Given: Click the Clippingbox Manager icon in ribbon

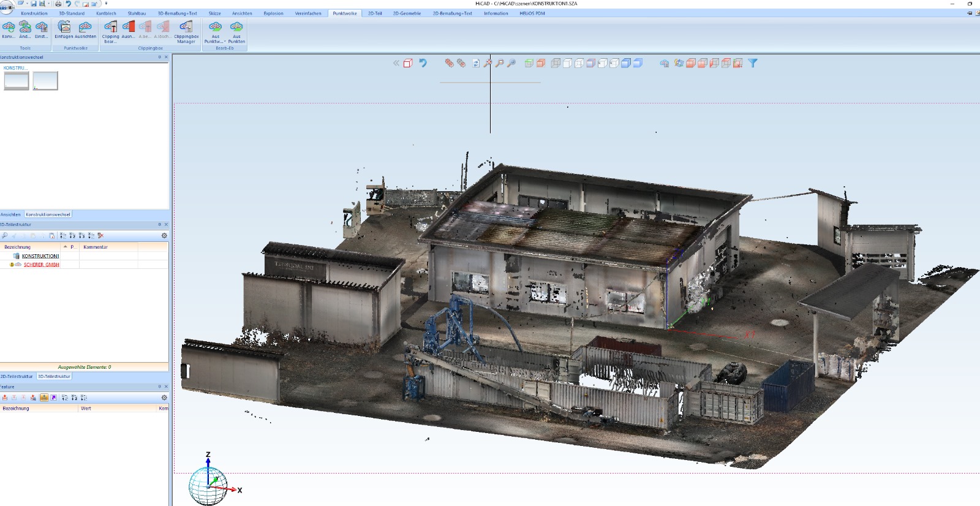Looking at the screenshot, I should (x=186, y=28).
